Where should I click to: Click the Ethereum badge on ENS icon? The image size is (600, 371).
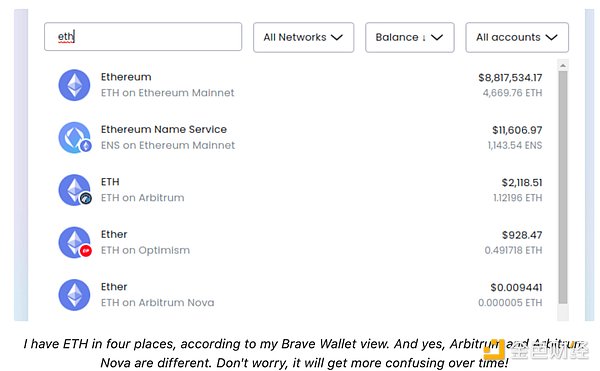point(86,146)
